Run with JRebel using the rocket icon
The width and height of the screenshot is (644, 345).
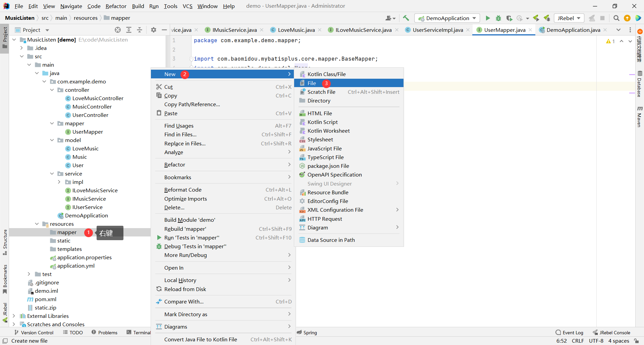[536, 18]
